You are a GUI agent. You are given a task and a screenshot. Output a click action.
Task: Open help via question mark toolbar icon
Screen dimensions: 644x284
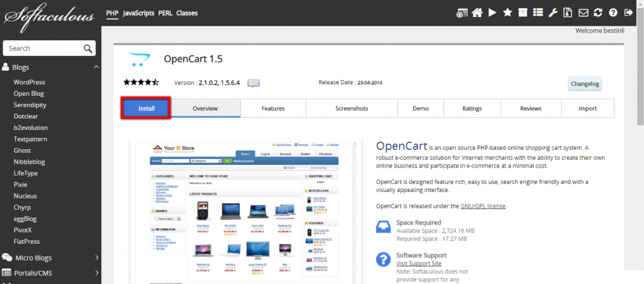613,13
